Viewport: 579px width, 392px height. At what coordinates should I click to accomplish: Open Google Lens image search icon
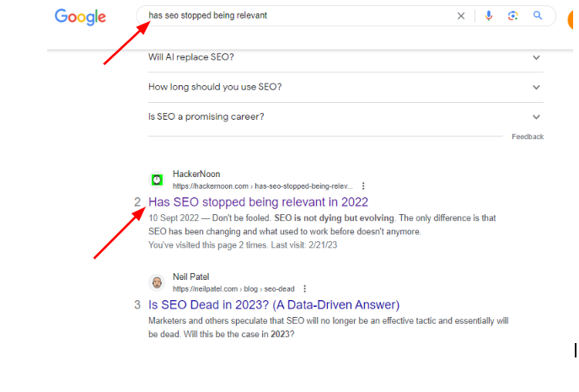pos(512,15)
